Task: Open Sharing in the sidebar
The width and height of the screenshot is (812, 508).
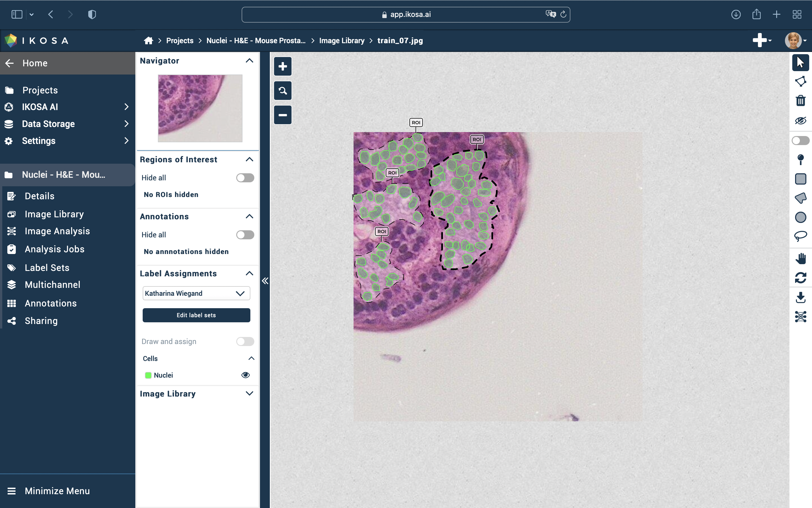Action: pyautogui.click(x=41, y=321)
